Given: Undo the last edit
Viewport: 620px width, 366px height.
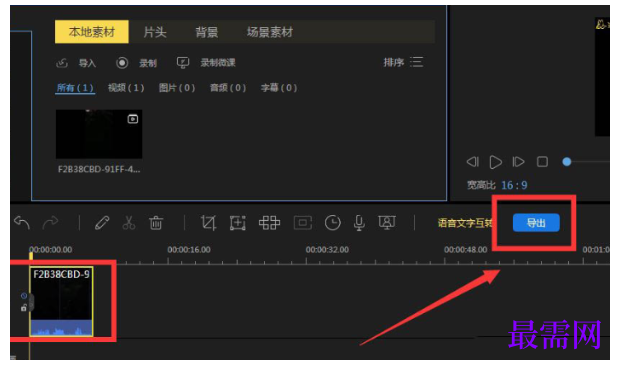Looking at the screenshot, I should [x=22, y=223].
